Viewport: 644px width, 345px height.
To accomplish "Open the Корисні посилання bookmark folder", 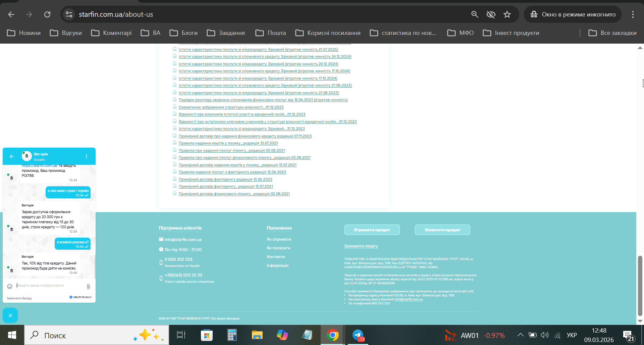I will [x=328, y=33].
